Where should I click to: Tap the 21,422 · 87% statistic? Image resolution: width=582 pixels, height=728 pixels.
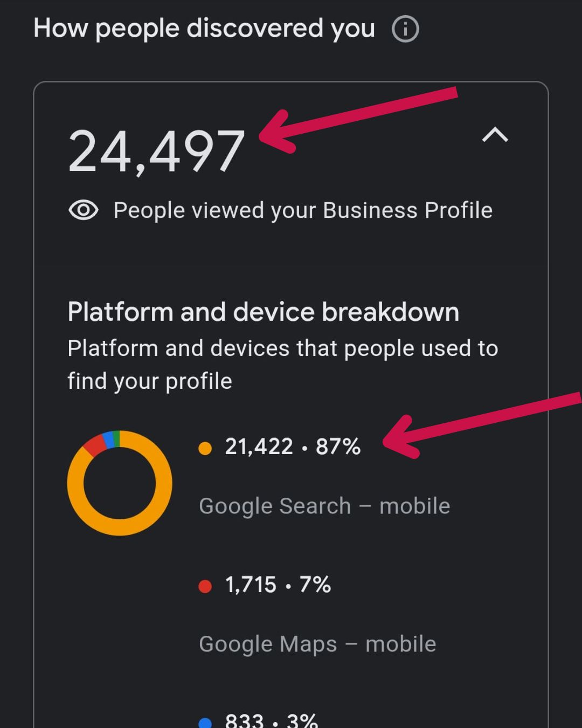pyautogui.click(x=293, y=447)
